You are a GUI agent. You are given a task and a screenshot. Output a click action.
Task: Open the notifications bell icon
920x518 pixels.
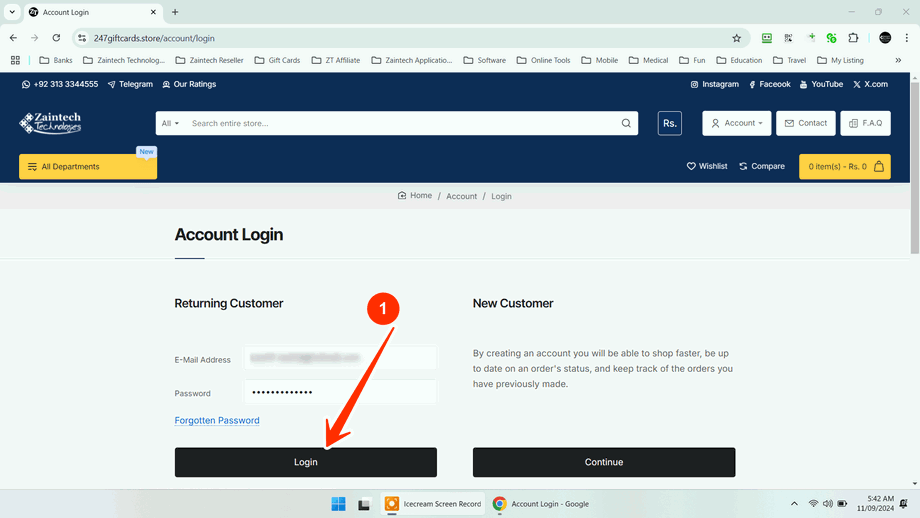pos(904,504)
